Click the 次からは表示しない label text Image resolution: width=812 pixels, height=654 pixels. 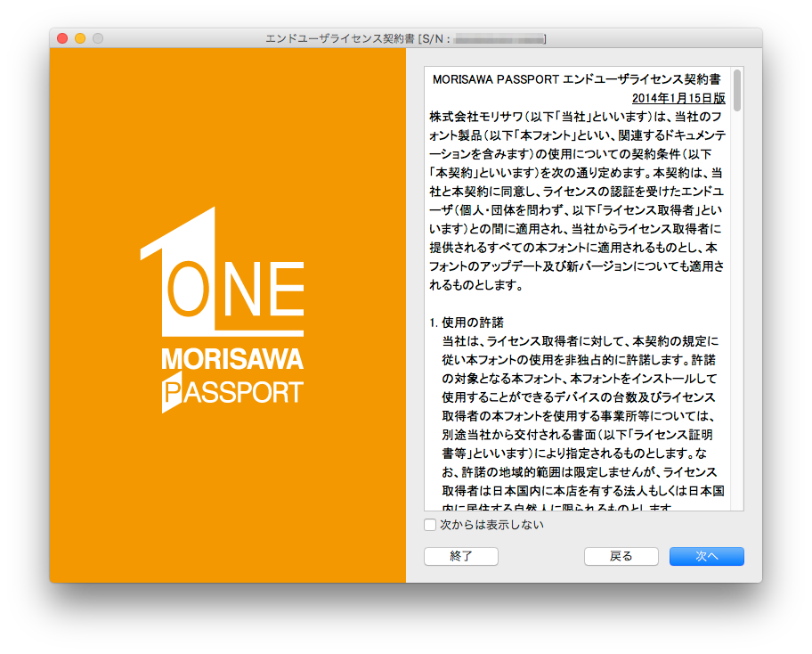(x=491, y=525)
